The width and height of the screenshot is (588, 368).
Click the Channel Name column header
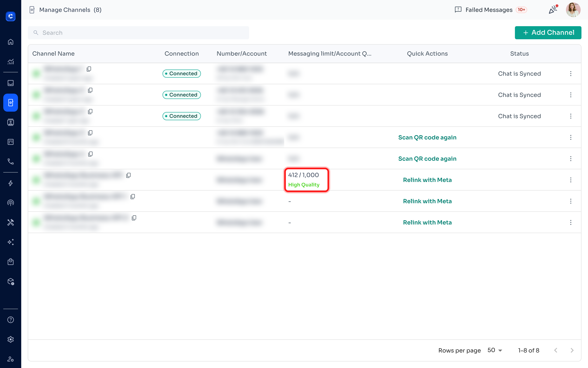[x=53, y=54]
